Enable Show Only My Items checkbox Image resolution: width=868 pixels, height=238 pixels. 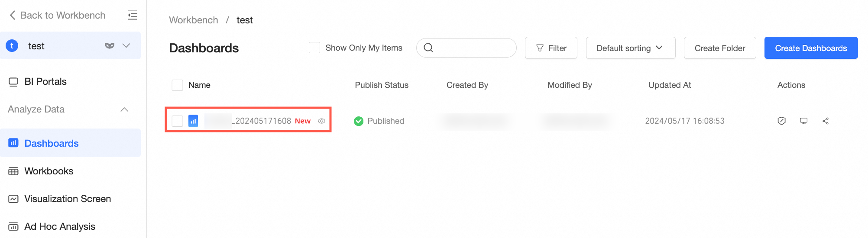click(314, 48)
